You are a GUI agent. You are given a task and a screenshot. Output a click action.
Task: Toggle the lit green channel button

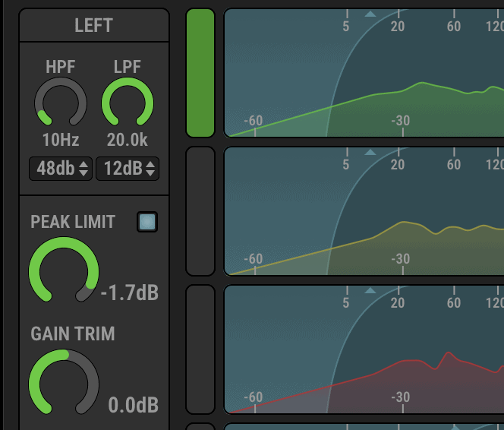pyautogui.click(x=200, y=73)
